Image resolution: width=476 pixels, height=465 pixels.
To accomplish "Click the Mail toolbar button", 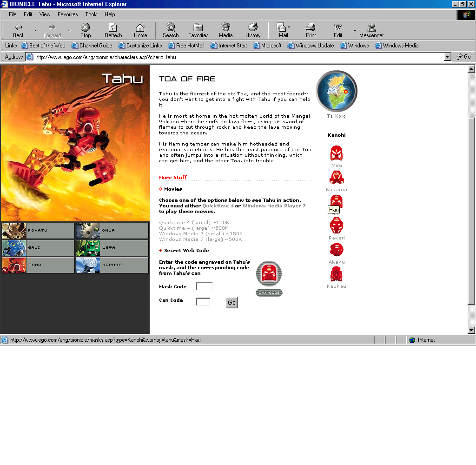I will pyautogui.click(x=283, y=31).
